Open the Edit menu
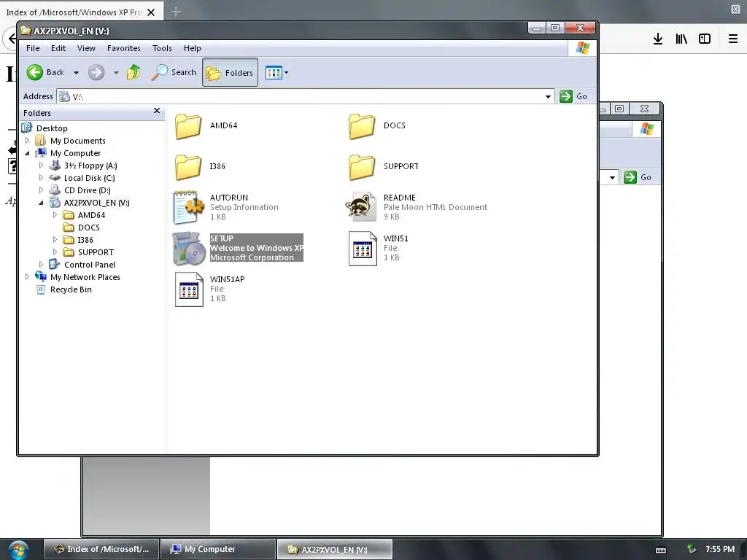 pos(58,48)
